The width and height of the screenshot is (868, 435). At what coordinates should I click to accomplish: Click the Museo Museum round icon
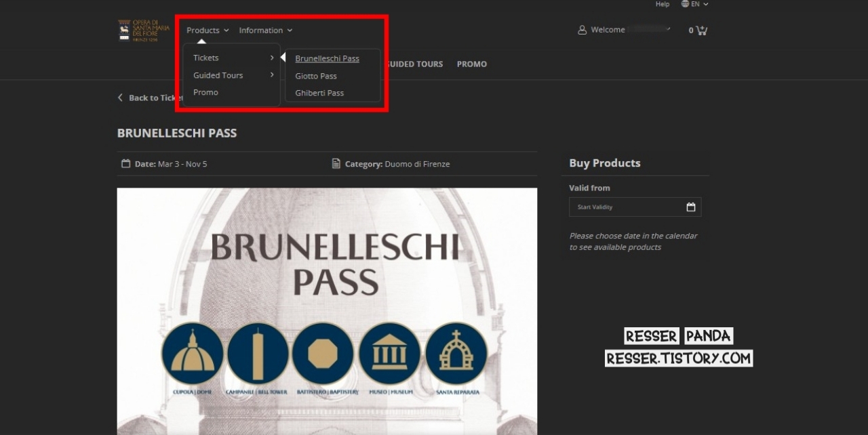pyautogui.click(x=389, y=353)
